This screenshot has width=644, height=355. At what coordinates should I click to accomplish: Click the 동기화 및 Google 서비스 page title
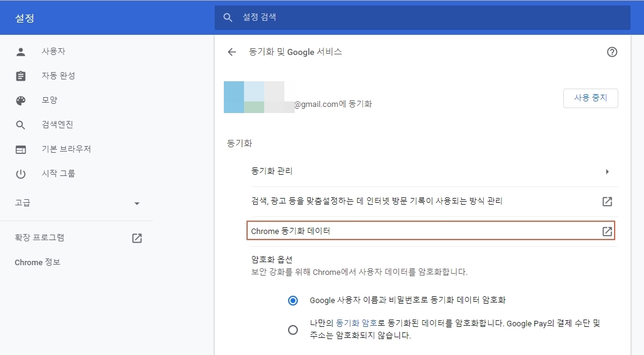coord(295,52)
